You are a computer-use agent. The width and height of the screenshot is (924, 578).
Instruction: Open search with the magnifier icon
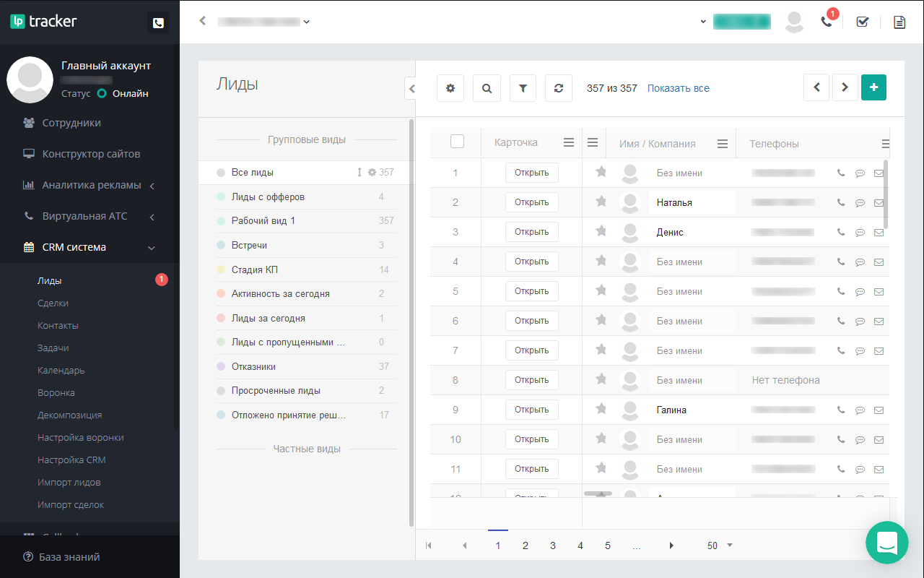coord(487,88)
